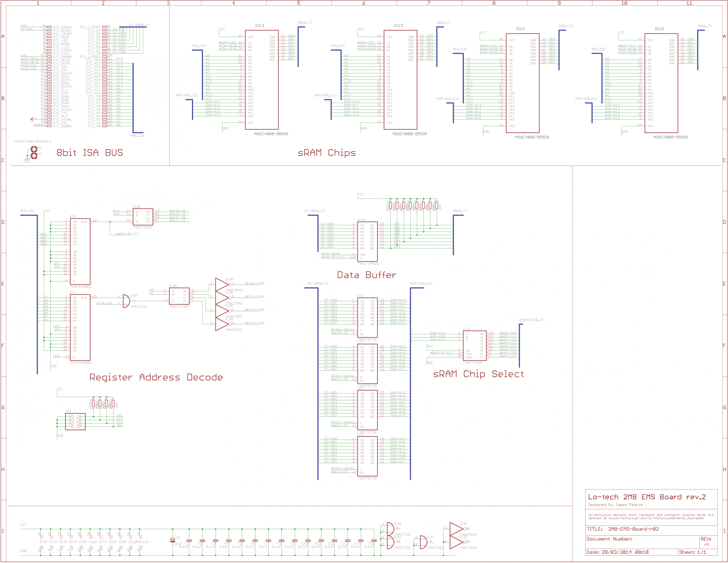Click the IC6 74HCT573D latch chip
The image size is (728, 563).
(367, 317)
